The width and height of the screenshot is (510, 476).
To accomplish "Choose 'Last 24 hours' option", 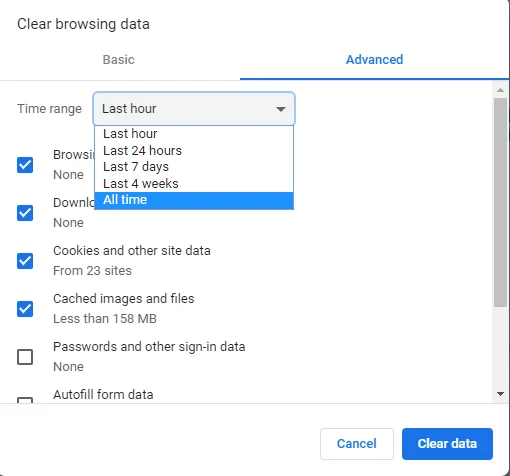I will (x=194, y=151).
